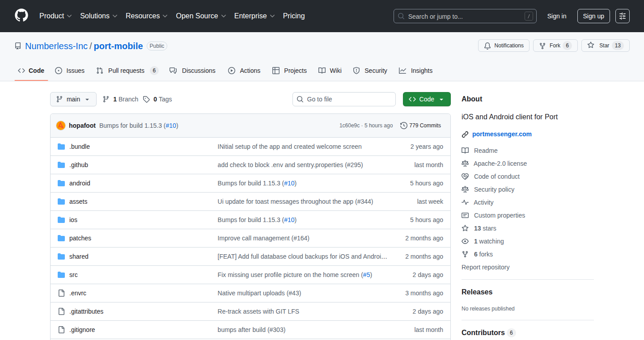Screen dimensions: 644x340
Task: Switch to the Security tab
Action: coord(370,71)
